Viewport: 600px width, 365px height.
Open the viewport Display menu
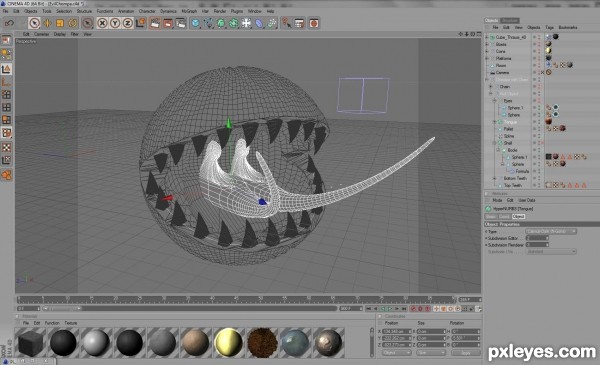point(60,34)
